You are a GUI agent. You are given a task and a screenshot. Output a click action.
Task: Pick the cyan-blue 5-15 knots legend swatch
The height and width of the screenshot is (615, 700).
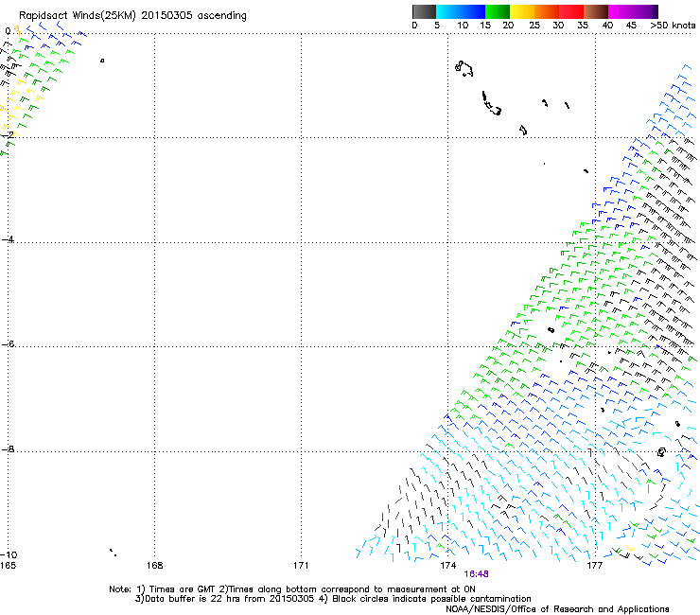pyautogui.click(x=461, y=11)
